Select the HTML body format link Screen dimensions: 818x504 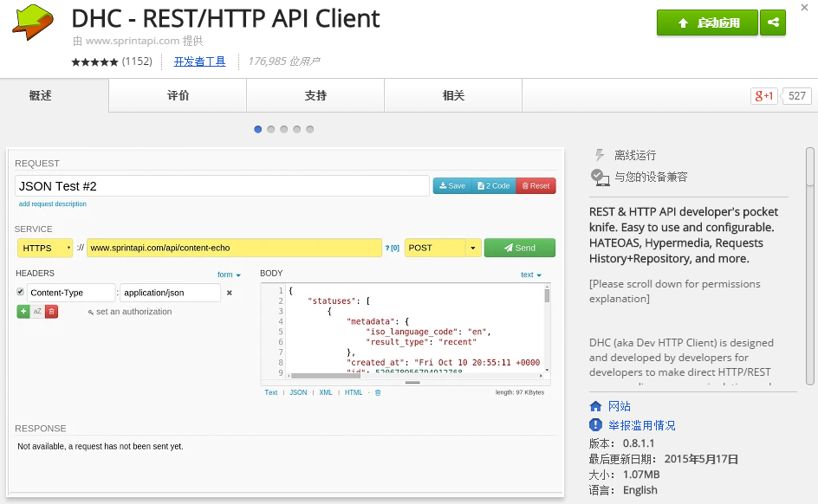(x=354, y=392)
